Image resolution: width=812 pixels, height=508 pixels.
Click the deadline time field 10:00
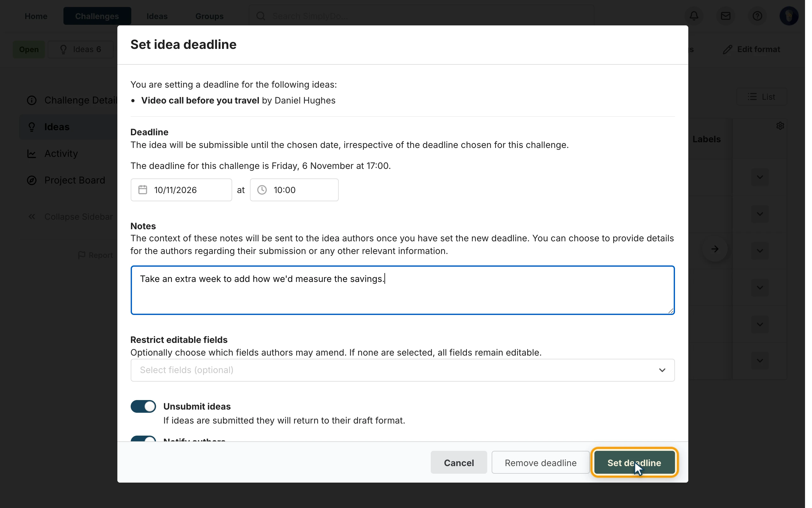tap(294, 190)
